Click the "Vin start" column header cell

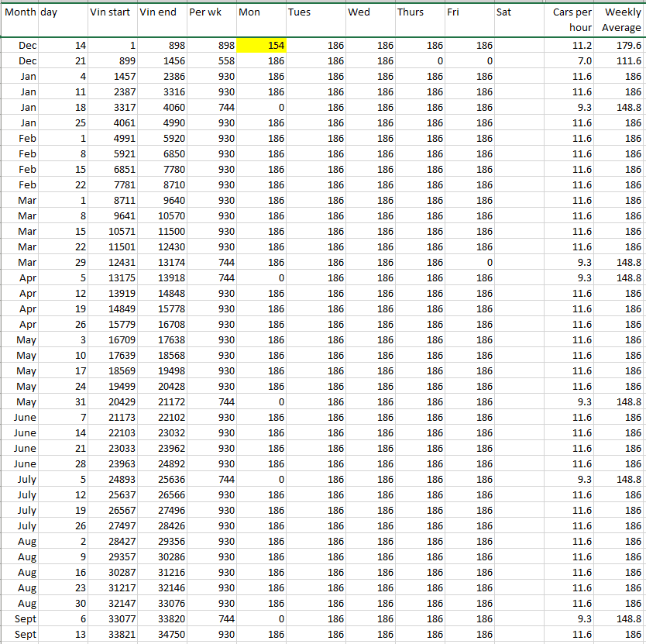pyautogui.click(x=112, y=13)
